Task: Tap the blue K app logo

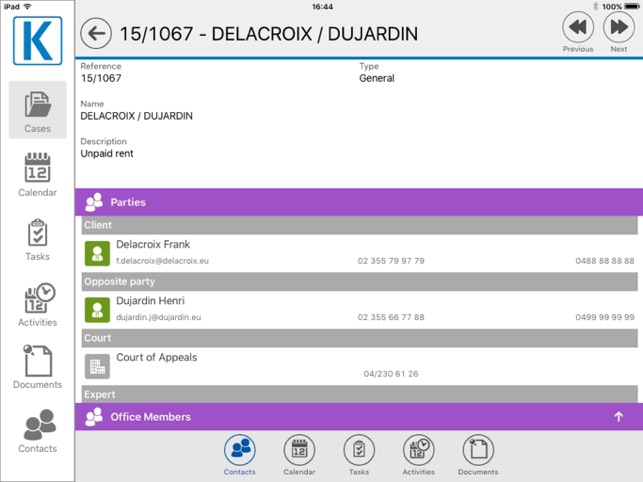Action: coord(38,41)
